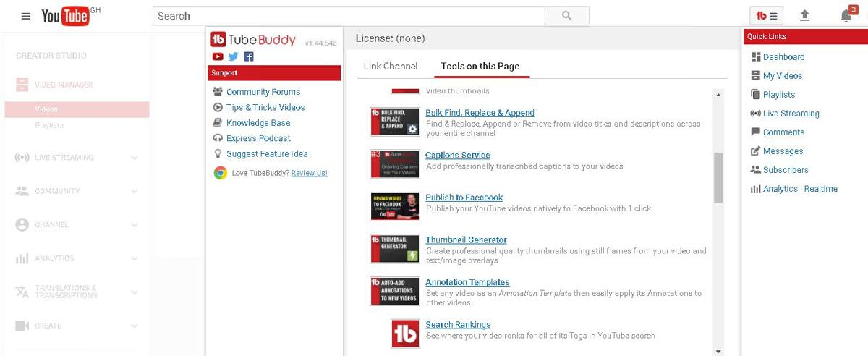This screenshot has width=868, height=356.
Task: Open Realtime analytics link
Action: (x=821, y=189)
